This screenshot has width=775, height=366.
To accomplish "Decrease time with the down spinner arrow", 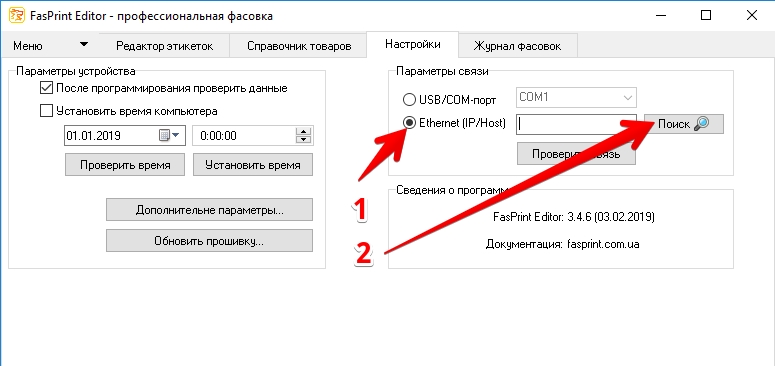I will [x=303, y=140].
